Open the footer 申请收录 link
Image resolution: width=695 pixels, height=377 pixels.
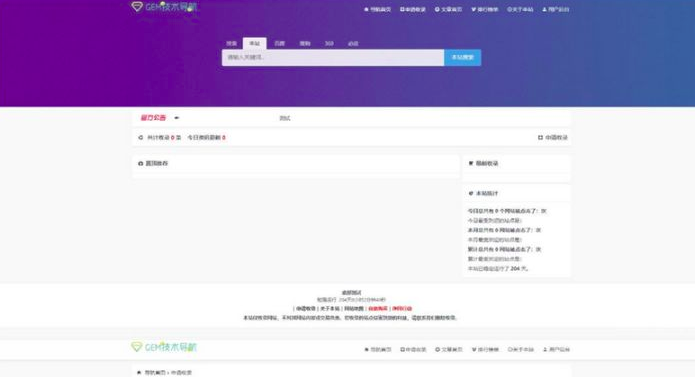click(306, 309)
